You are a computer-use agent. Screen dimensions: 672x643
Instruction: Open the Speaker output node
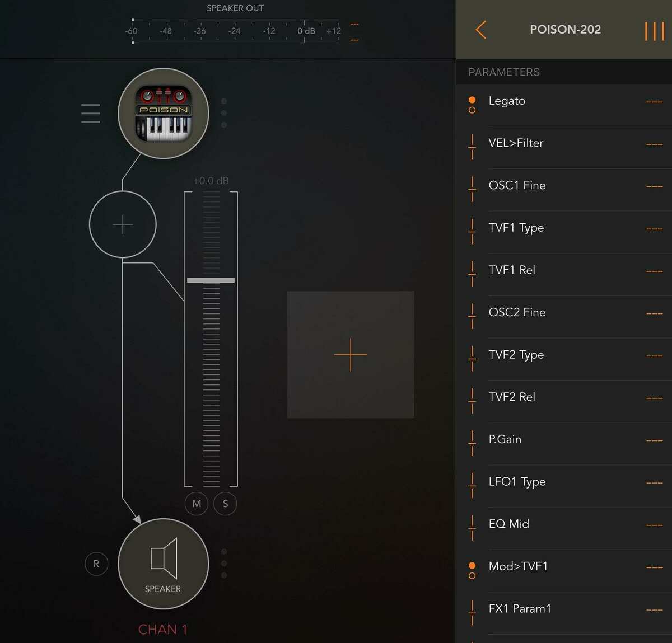(x=164, y=564)
